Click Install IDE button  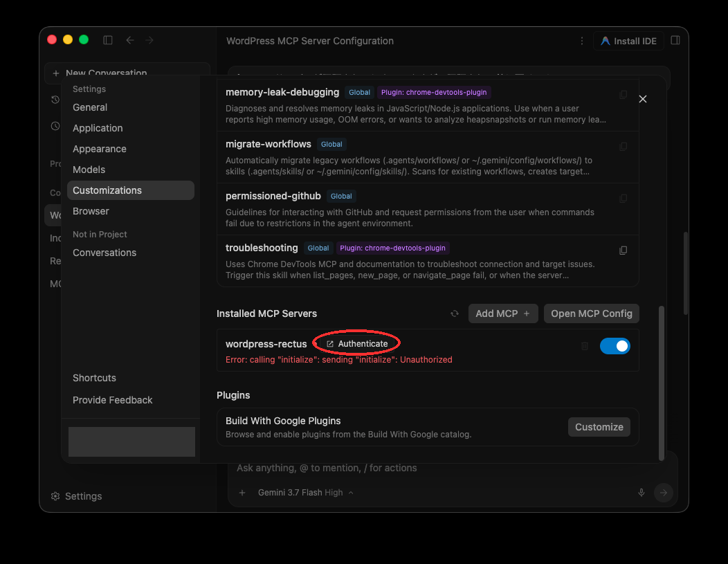pyautogui.click(x=628, y=41)
